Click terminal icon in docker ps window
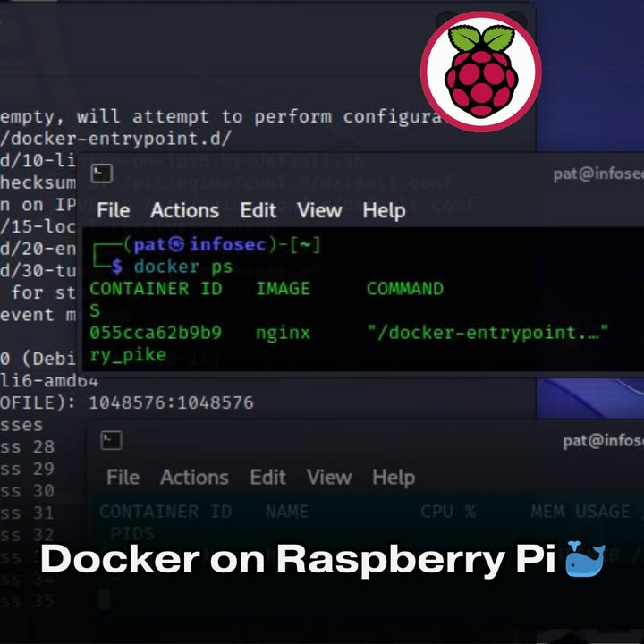The image size is (644, 644). click(x=101, y=173)
